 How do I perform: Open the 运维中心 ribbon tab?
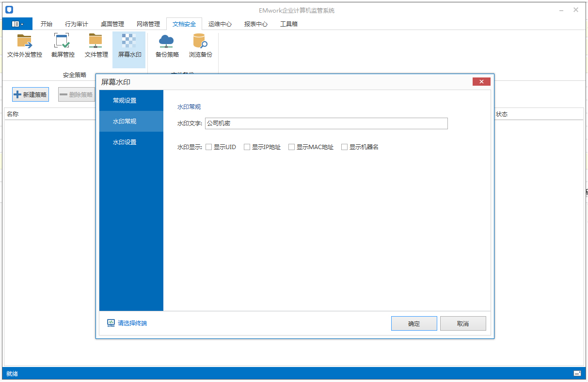pos(220,24)
